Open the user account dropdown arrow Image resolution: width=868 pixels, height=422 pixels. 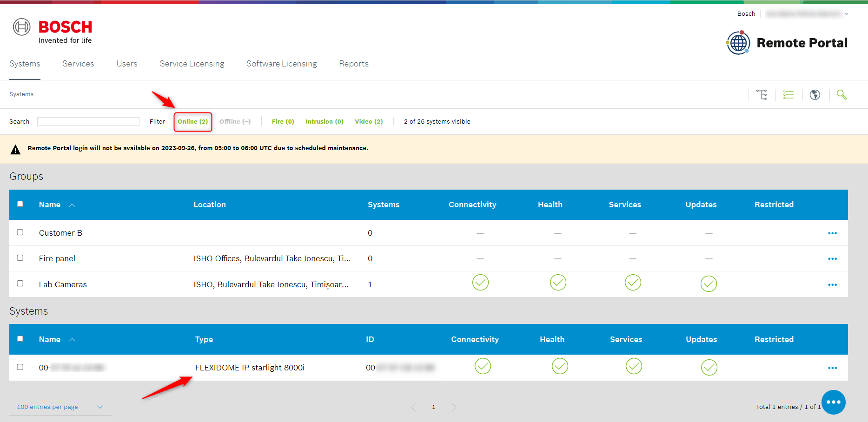[x=846, y=14]
